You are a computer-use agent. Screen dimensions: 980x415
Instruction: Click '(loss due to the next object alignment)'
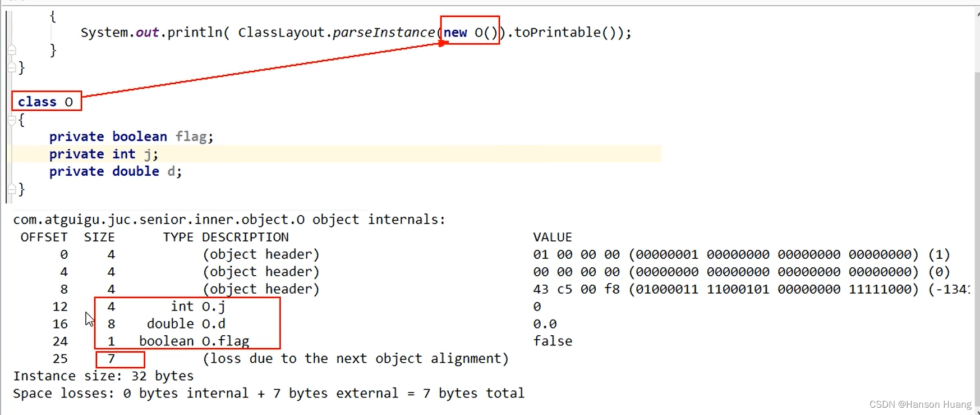[356, 359]
